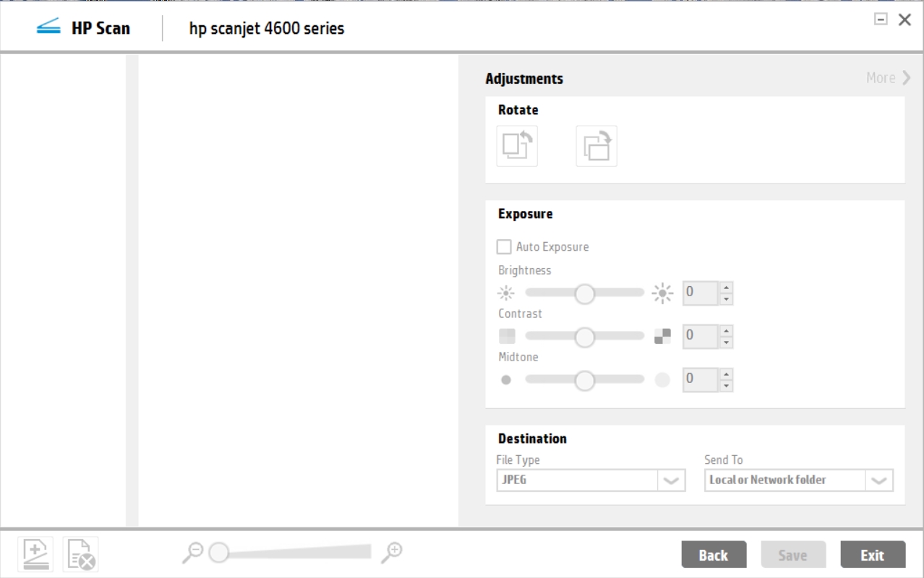Click the add new scan page icon
Viewport: 924px width, 578px height.
point(35,554)
